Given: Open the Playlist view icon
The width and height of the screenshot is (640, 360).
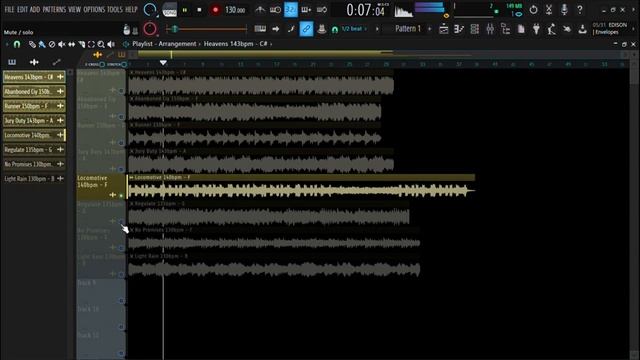Looking at the screenshot, I should point(444,29).
